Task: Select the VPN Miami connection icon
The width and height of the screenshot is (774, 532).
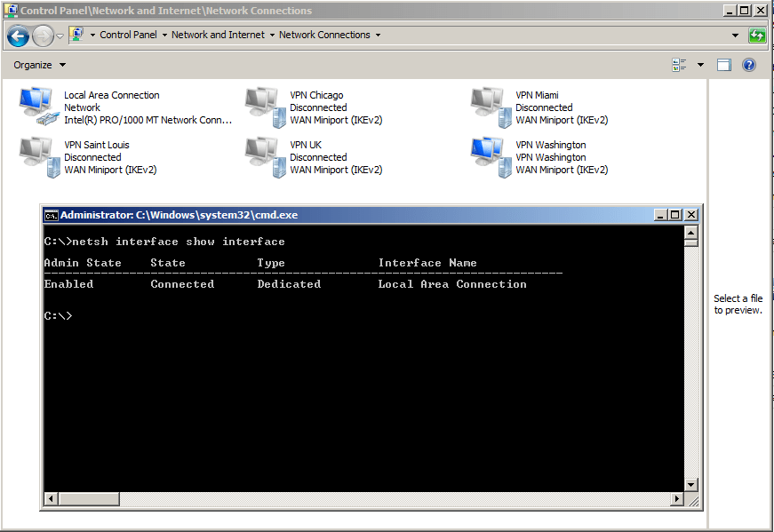Action: [x=489, y=105]
